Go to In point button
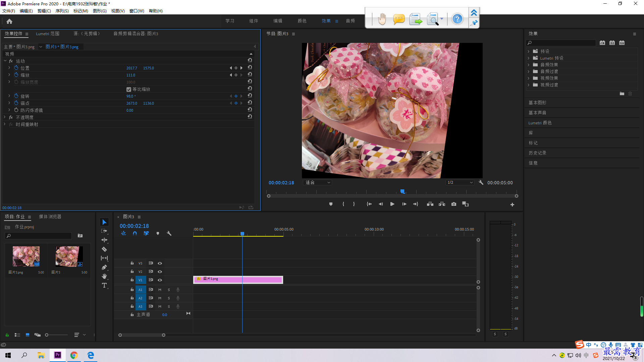 [x=369, y=204]
